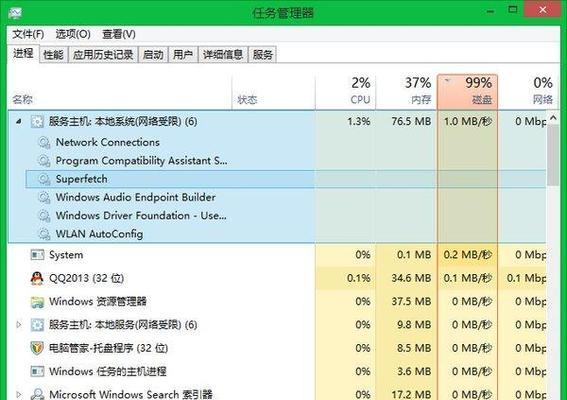Switch to the 用户 tab
This screenshot has width=567, height=400.
click(183, 55)
